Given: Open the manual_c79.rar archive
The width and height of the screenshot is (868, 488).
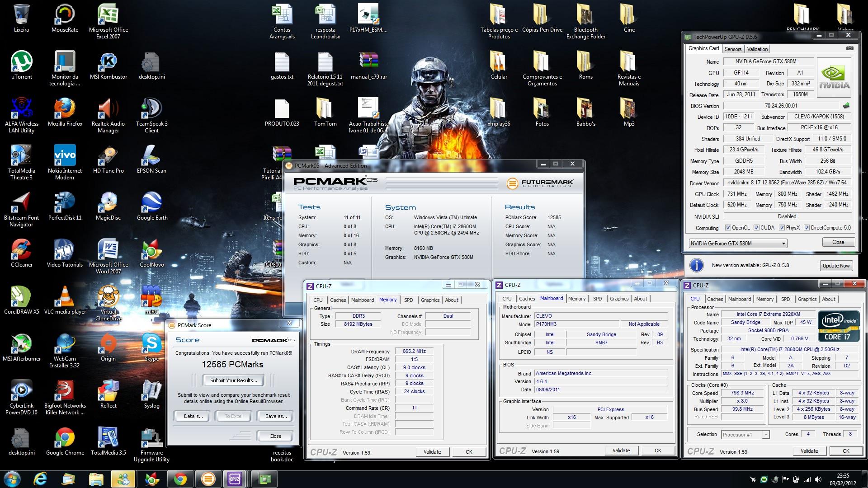Looking at the screenshot, I should [368, 66].
